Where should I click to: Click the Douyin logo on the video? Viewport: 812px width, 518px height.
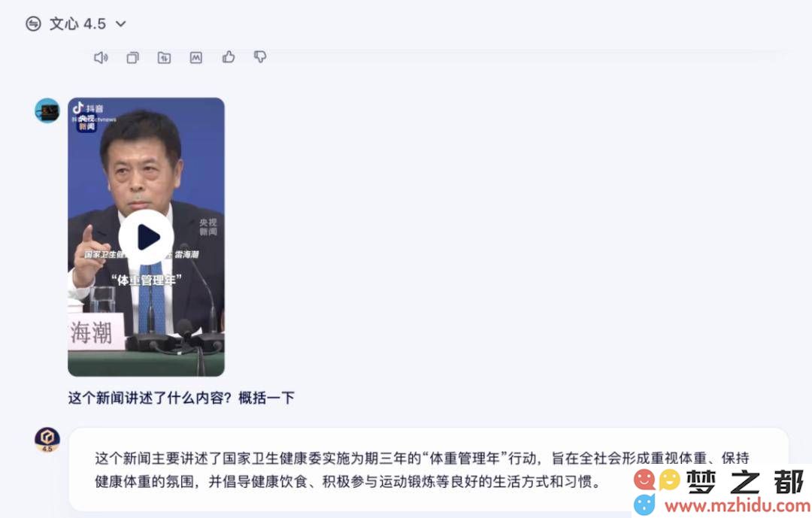(x=88, y=108)
